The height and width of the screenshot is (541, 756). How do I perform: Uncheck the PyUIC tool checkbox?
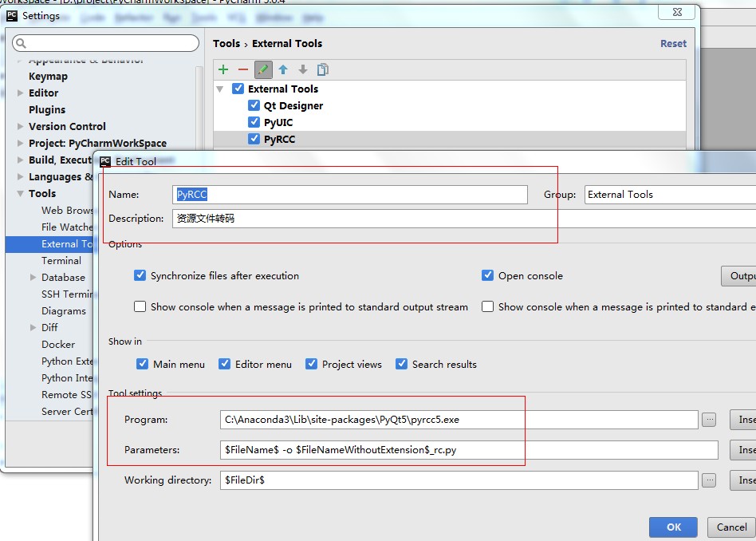[254, 122]
